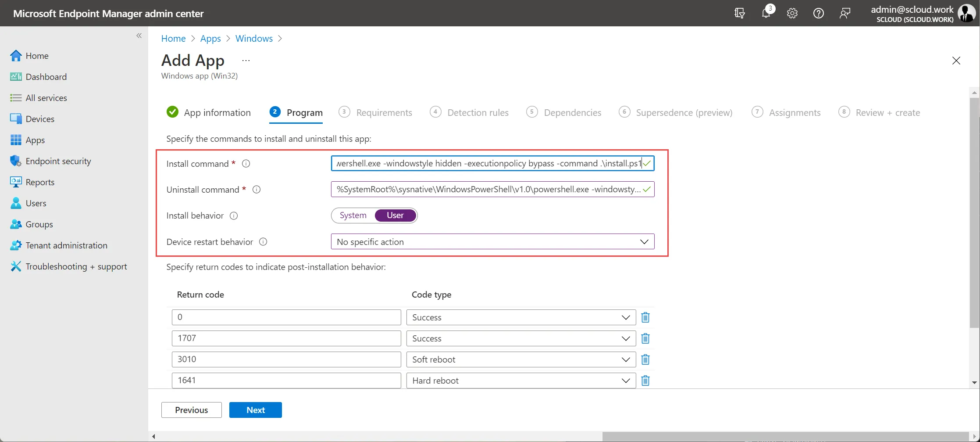Screen dimensions: 980x442
Task: Open the settings gear in header
Action: [792, 13]
